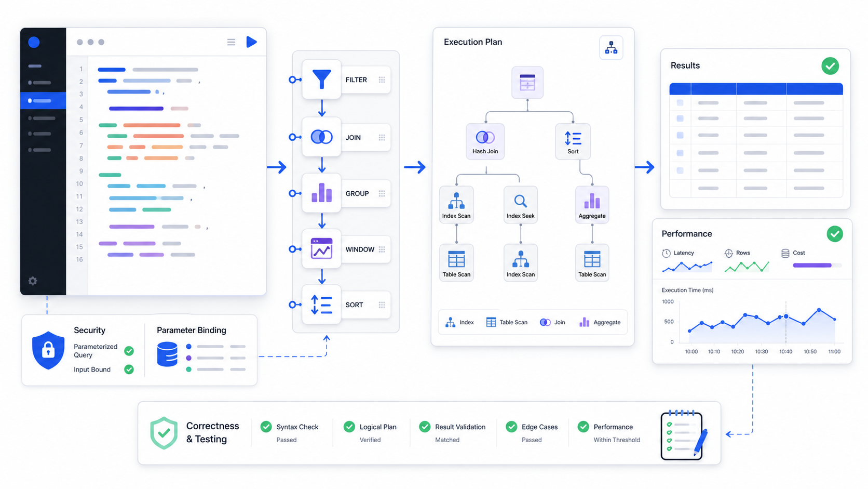Open the checklist notepad icon
The width and height of the screenshot is (868, 489).
pos(684,435)
